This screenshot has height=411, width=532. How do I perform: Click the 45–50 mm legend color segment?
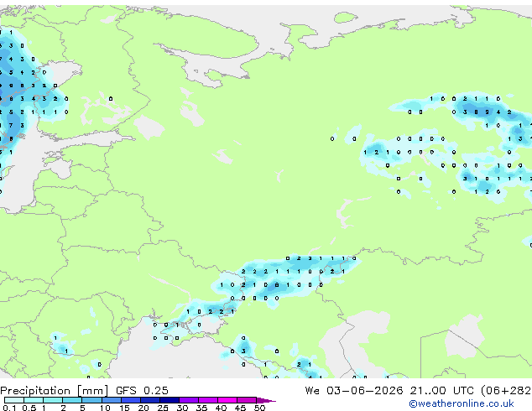pyautogui.click(x=247, y=400)
